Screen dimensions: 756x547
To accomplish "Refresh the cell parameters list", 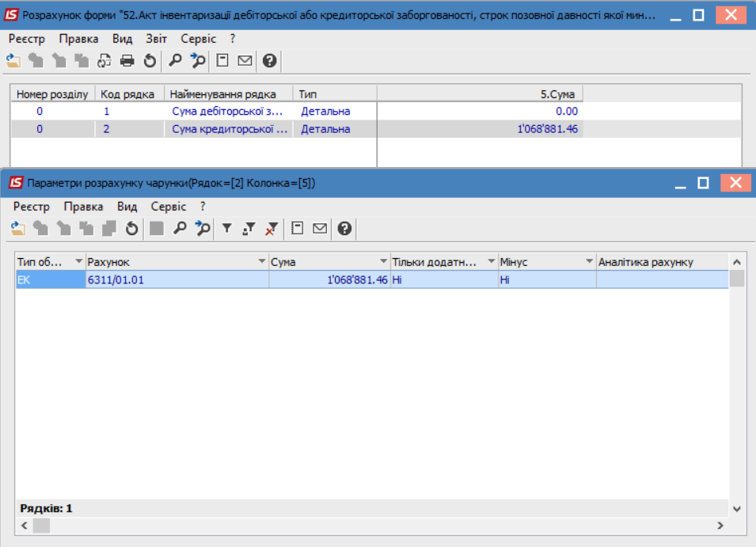I will 131,229.
